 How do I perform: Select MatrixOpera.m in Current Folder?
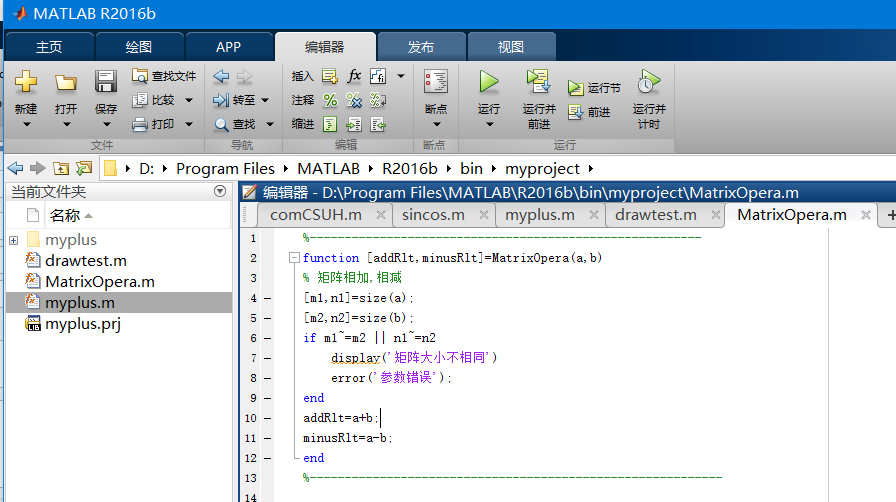pos(119,282)
